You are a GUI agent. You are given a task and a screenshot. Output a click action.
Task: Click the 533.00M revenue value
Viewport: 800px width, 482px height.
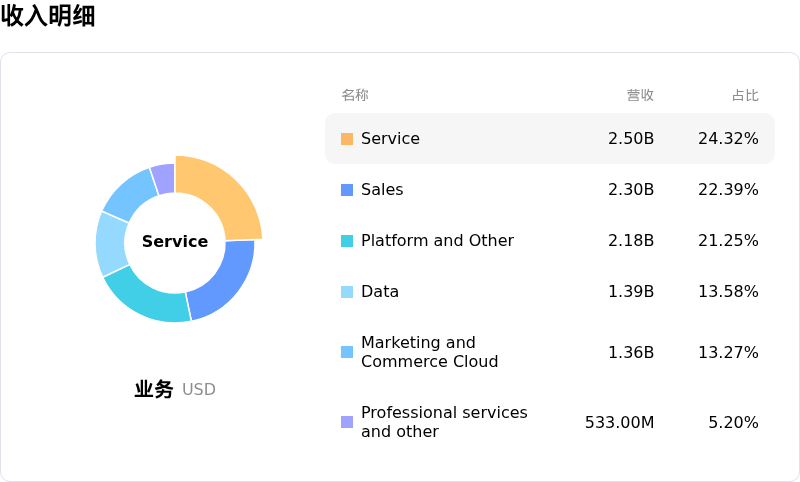click(619, 422)
